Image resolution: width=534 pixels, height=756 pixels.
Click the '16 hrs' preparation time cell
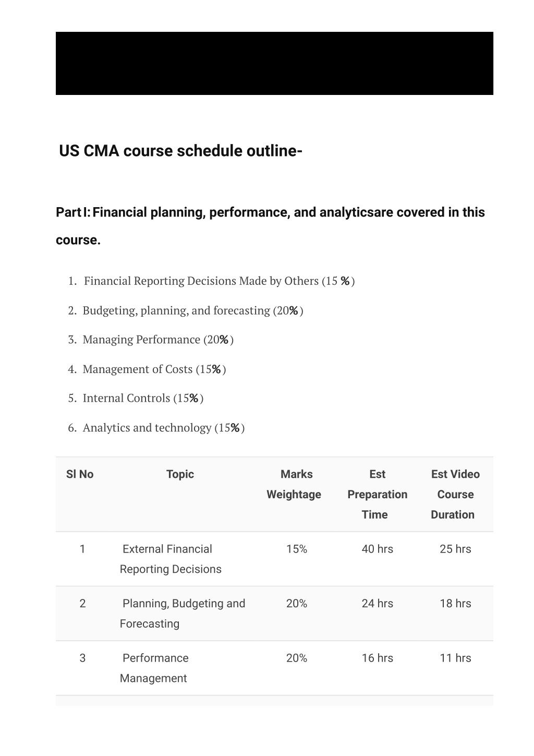378,658
